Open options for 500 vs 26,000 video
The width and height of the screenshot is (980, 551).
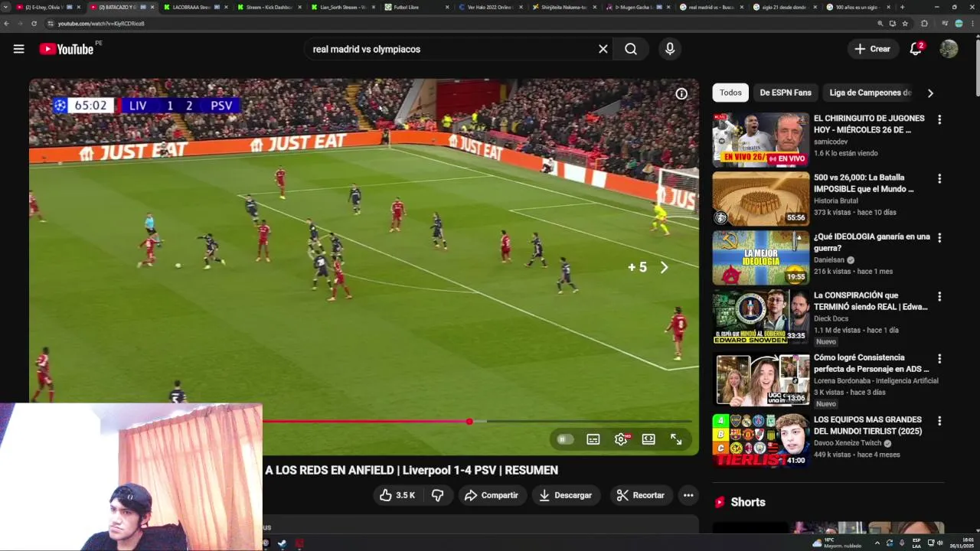tap(939, 179)
